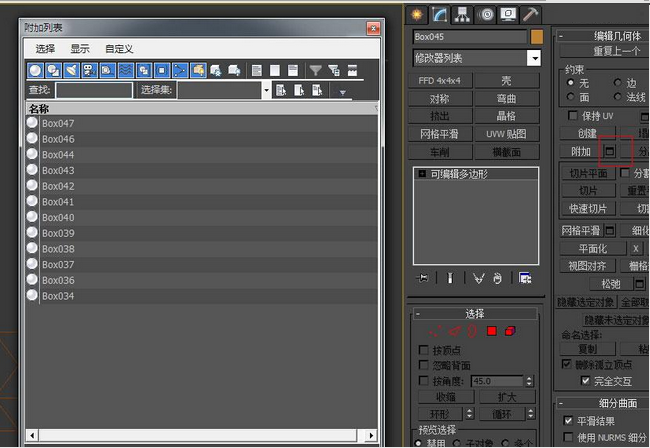Click Select All icon beside selection set
The width and height of the screenshot is (650, 448).
click(281, 90)
